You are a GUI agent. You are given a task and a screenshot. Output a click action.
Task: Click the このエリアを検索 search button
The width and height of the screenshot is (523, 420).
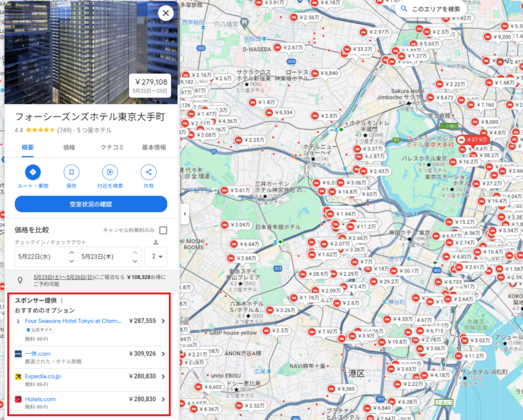pyautogui.click(x=431, y=9)
